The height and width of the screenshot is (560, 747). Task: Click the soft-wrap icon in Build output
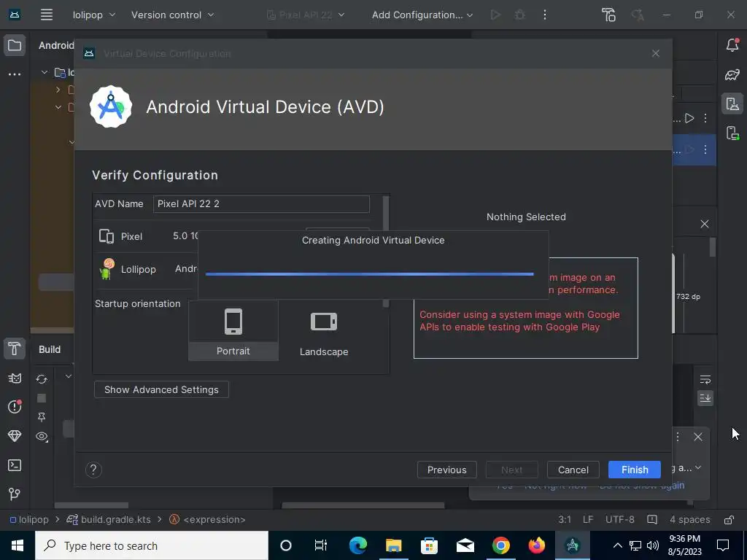click(x=705, y=379)
